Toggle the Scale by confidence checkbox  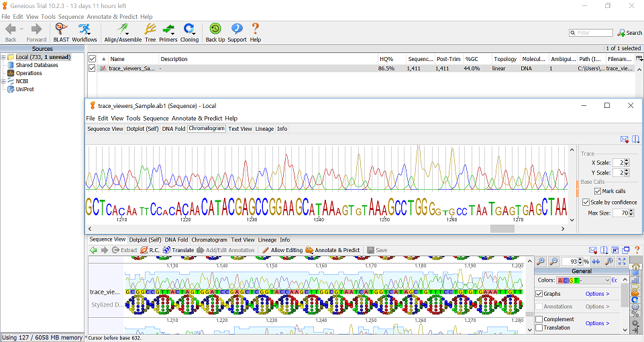pyautogui.click(x=586, y=203)
